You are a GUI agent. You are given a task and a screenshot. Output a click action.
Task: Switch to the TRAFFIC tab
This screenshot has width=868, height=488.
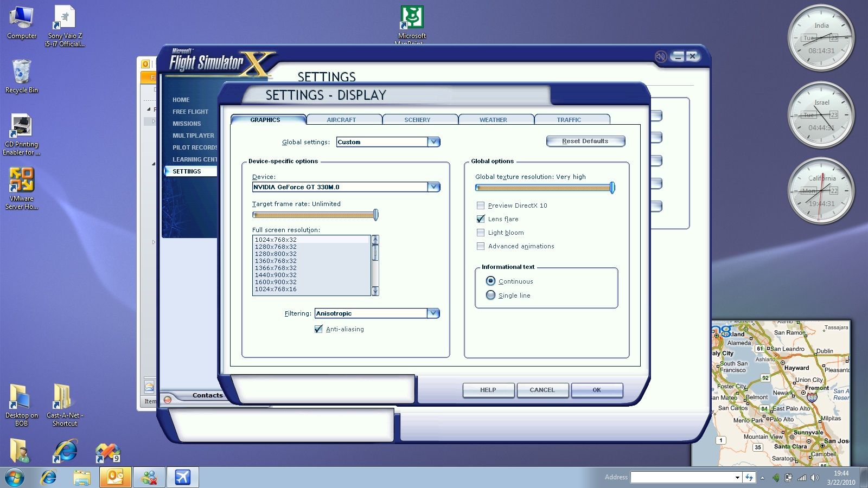tap(569, 120)
